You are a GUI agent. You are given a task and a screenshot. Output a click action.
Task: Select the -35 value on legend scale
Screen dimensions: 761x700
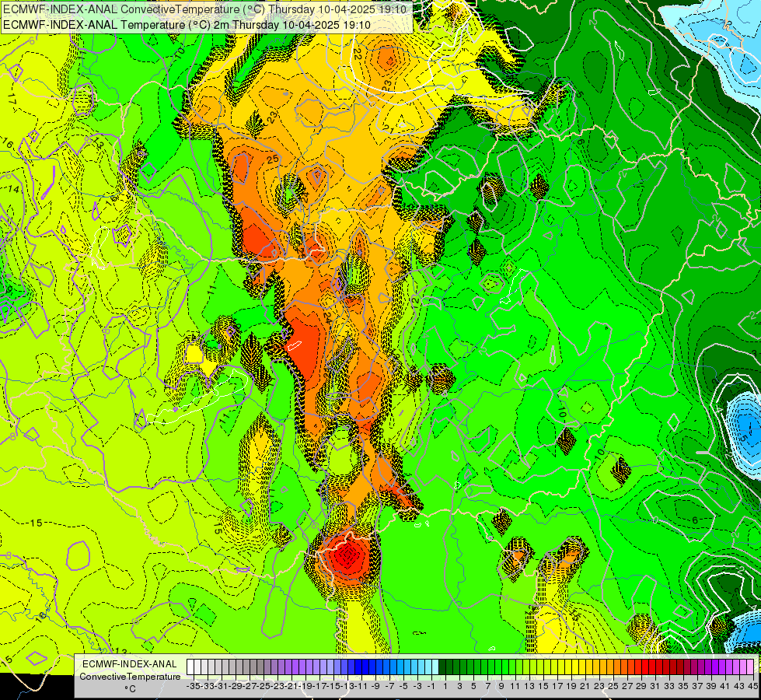click(x=194, y=686)
